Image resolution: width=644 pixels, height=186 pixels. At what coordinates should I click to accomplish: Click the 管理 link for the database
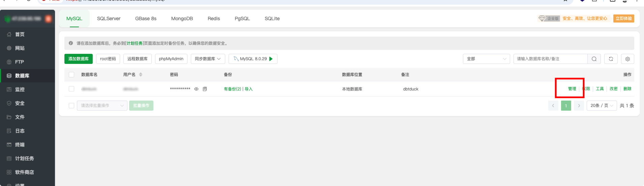572,89
